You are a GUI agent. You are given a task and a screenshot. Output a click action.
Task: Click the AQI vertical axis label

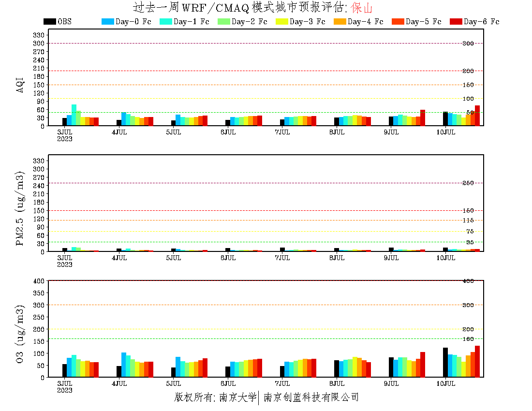(x=20, y=85)
